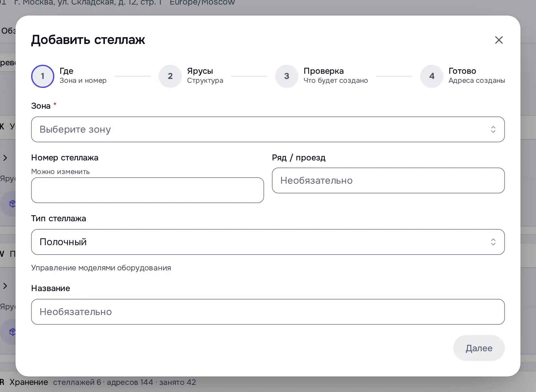Click the chevron arrows in Тип стеллажа field

click(493, 242)
